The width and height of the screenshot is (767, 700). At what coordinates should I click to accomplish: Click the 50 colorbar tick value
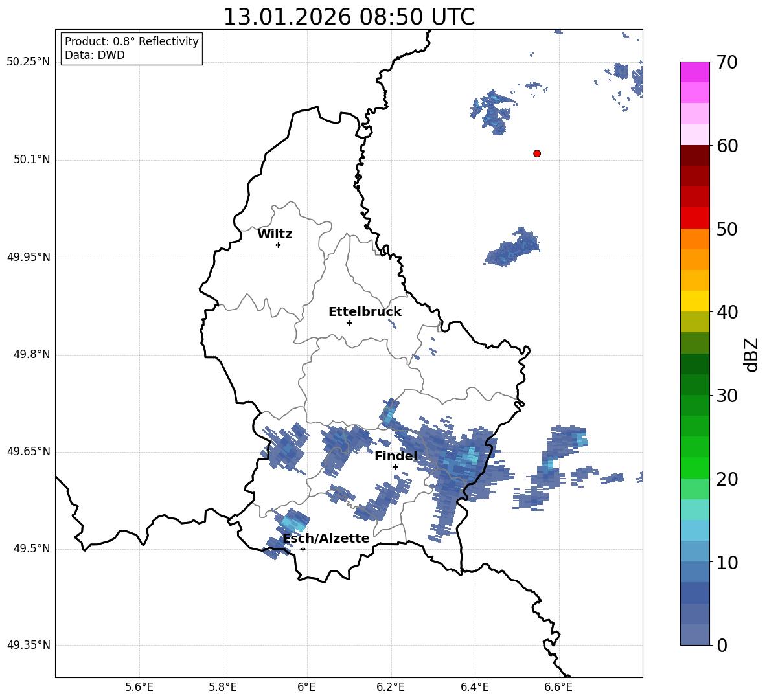click(726, 229)
